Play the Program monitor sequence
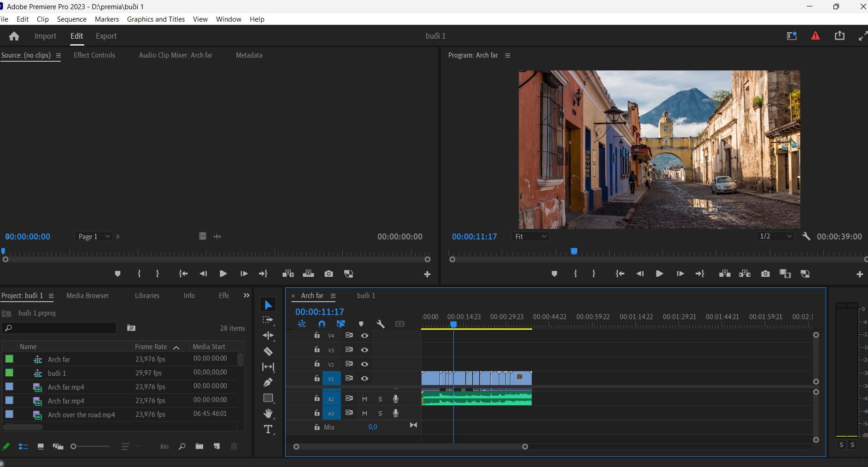 tap(659, 274)
